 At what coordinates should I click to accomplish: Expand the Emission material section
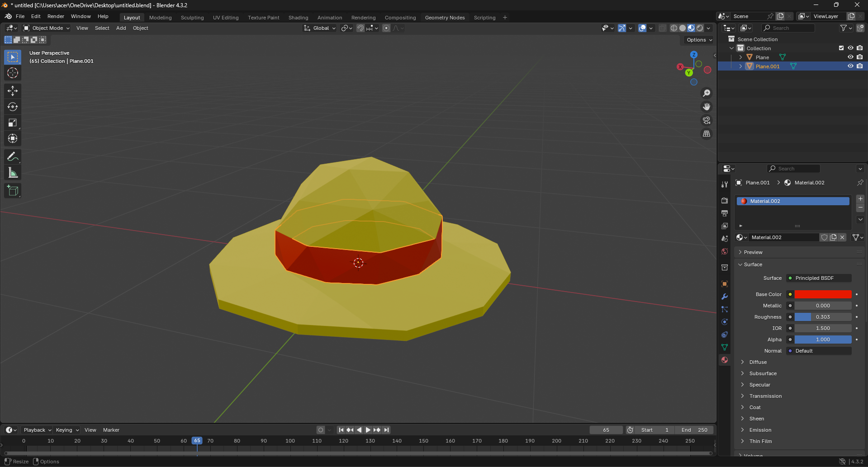click(760, 430)
